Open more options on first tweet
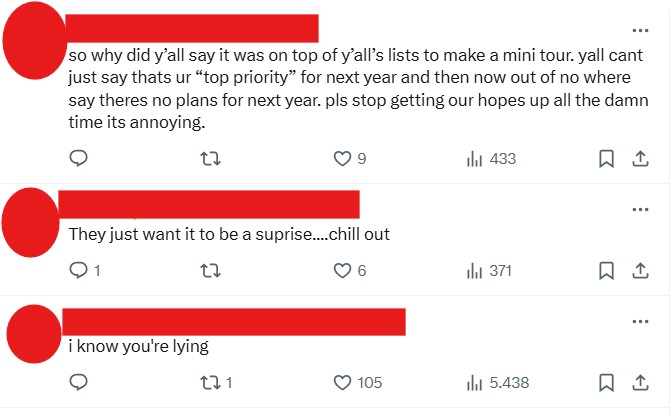Screen dimensions: 671x416 pos(640,29)
